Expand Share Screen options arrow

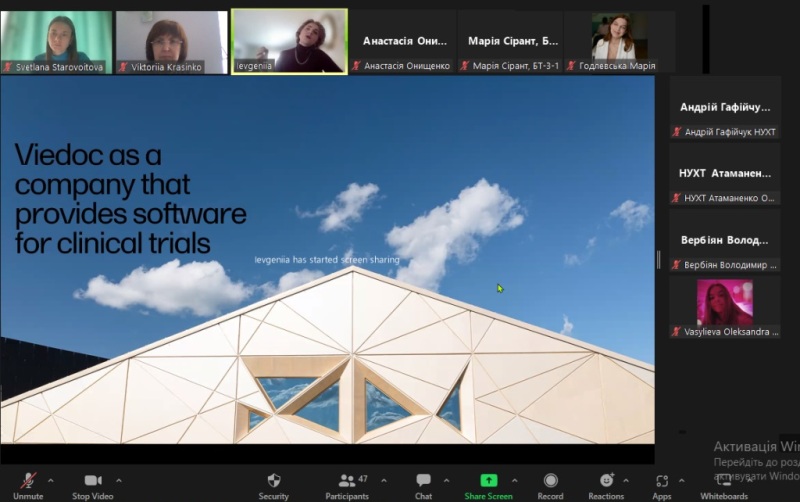pos(517,480)
